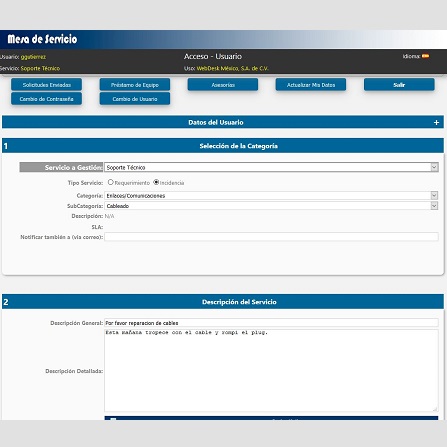Open the SubCategoría dropdown
The height and width of the screenshot is (447, 447).
point(271,206)
